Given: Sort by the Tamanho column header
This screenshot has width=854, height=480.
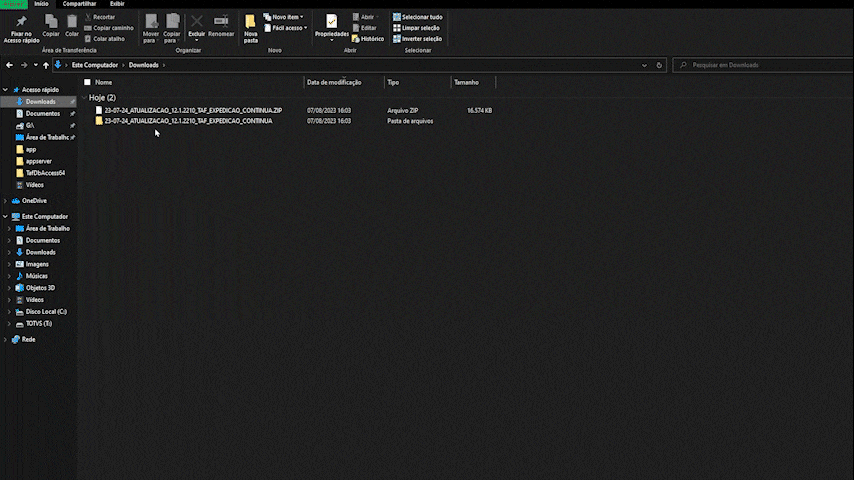Looking at the screenshot, I should (x=467, y=82).
